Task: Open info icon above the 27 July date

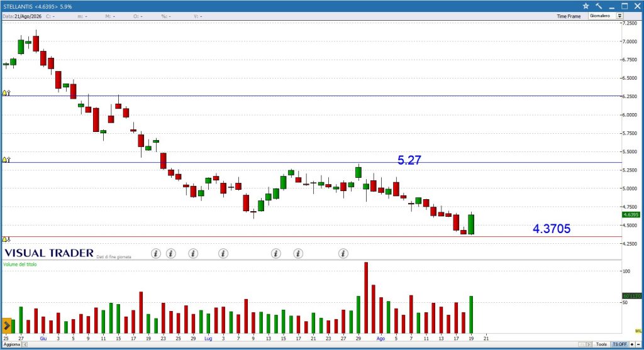Action: [x=343, y=254]
